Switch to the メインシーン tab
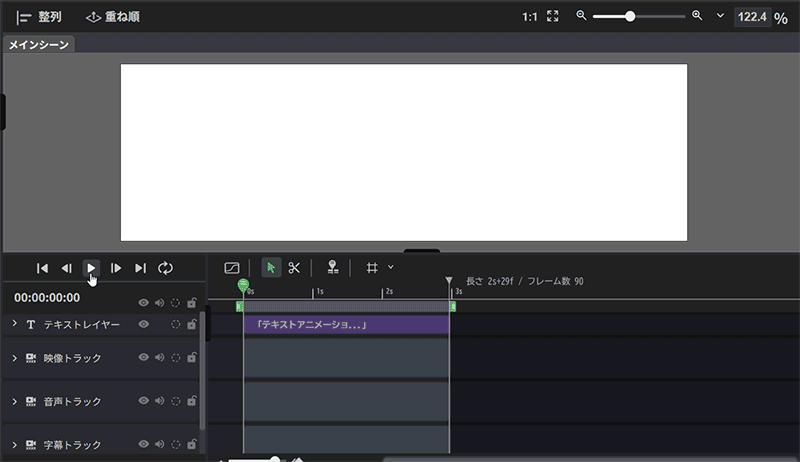Viewport: 800px width, 462px height. pyautogui.click(x=39, y=45)
